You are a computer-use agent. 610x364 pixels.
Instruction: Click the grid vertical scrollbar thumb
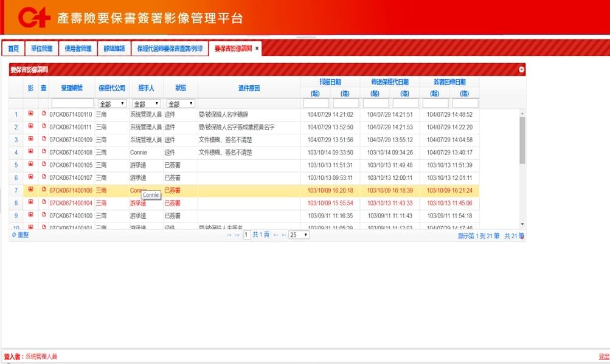522,140
